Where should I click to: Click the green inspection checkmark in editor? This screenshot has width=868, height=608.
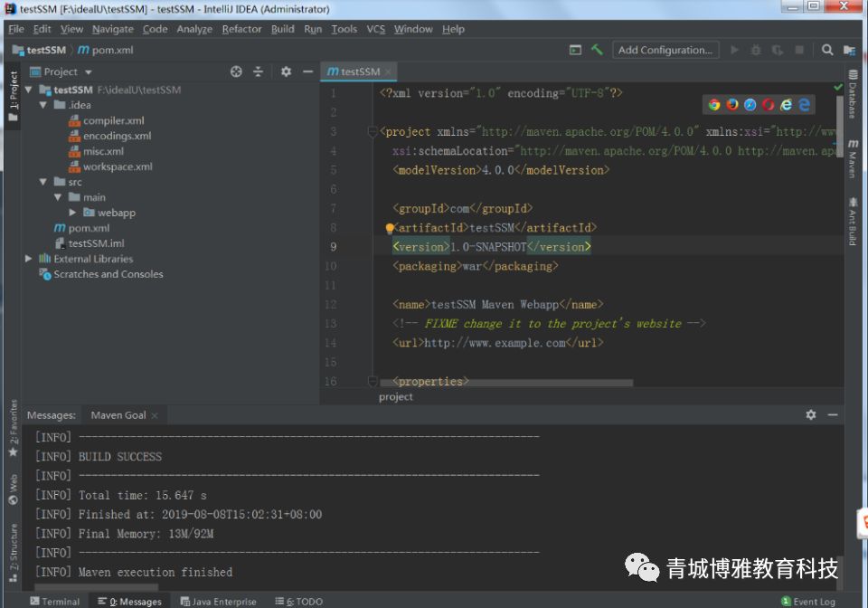click(x=838, y=87)
